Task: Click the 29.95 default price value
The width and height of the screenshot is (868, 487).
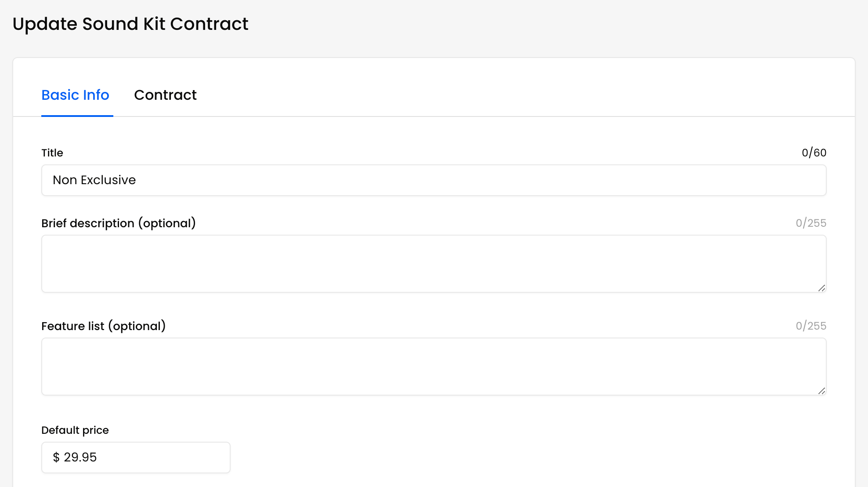Action: [x=80, y=458]
